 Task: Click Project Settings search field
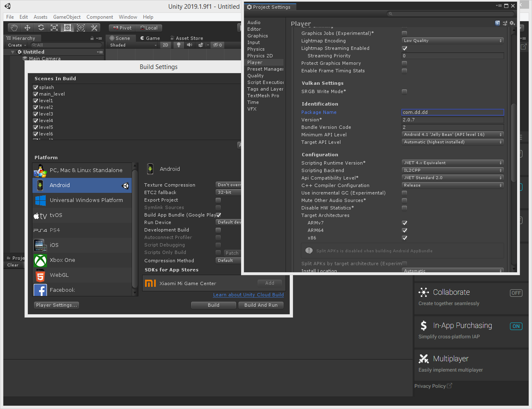(x=451, y=14)
